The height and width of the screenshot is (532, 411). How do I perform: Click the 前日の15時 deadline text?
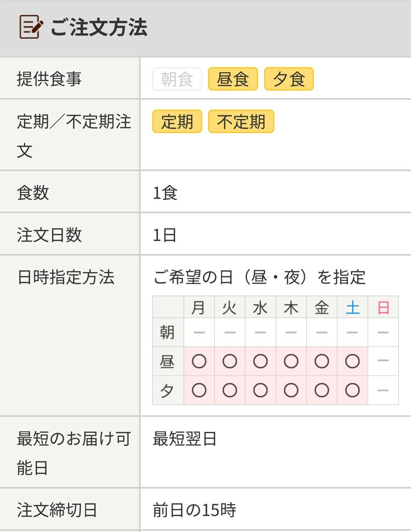[194, 511]
